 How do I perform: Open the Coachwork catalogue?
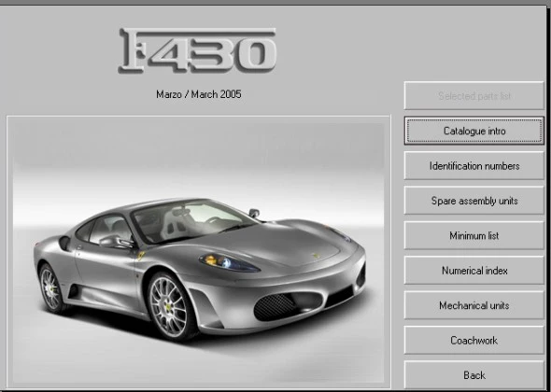tap(474, 340)
